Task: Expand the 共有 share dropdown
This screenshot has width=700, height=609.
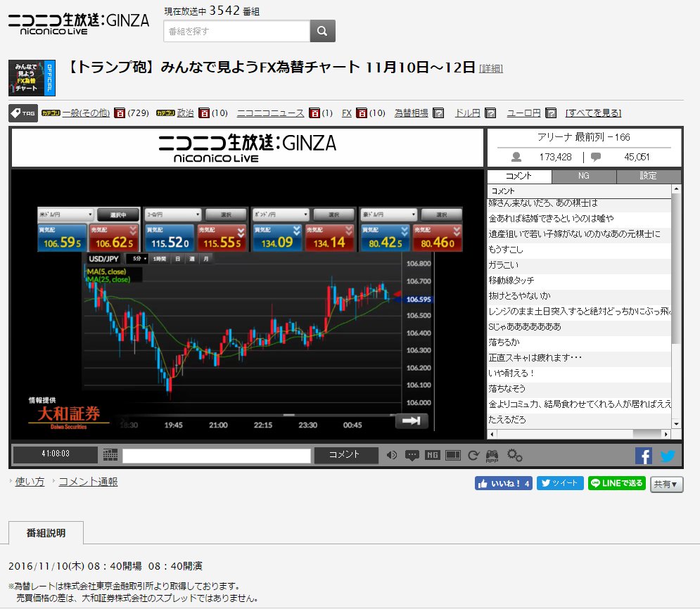Action: (666, 484)
